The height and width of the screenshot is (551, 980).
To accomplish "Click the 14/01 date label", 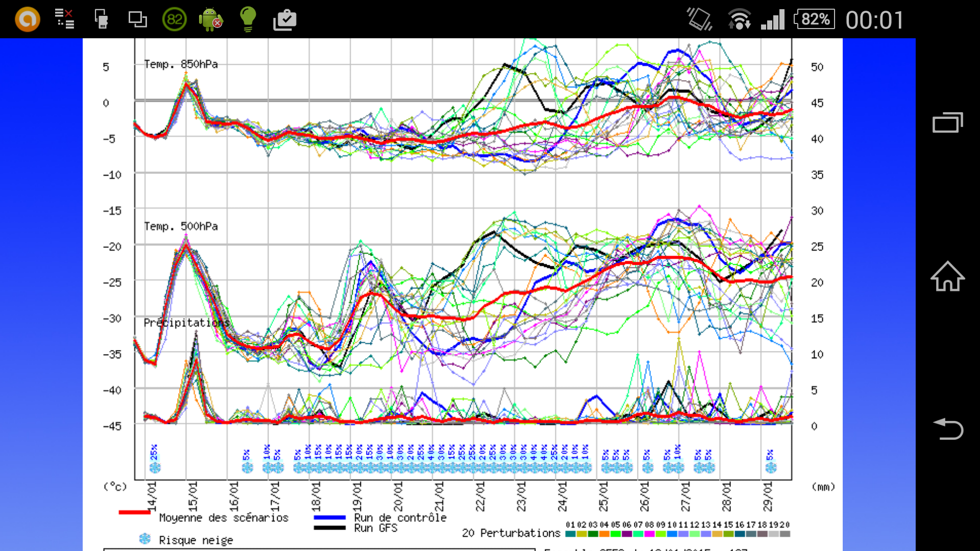I will [x=152, y=496].
